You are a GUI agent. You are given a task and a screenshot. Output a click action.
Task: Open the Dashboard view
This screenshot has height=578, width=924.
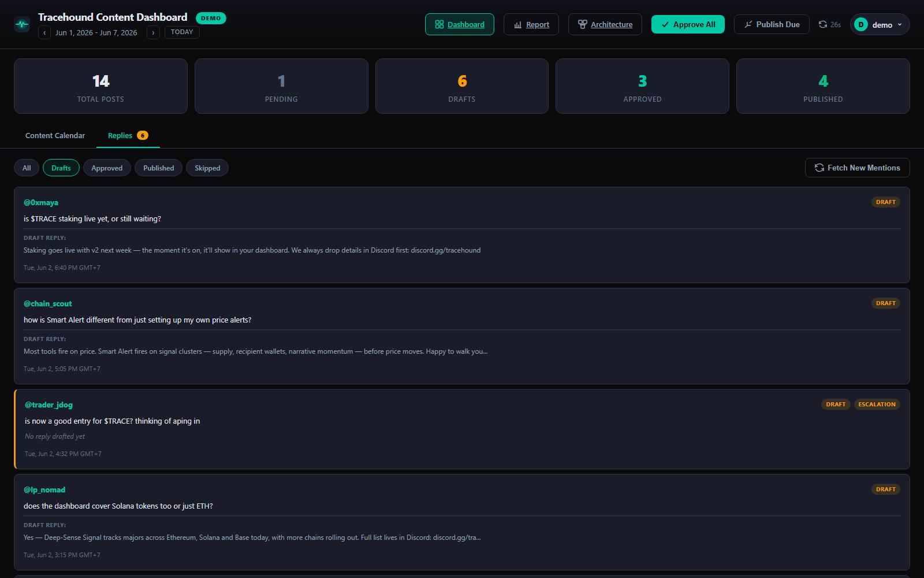460,24
